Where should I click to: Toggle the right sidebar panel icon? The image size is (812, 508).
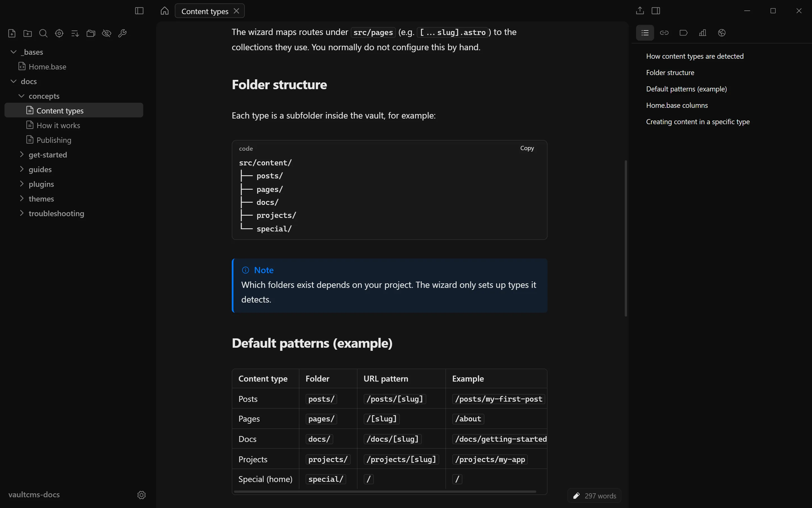656,11
